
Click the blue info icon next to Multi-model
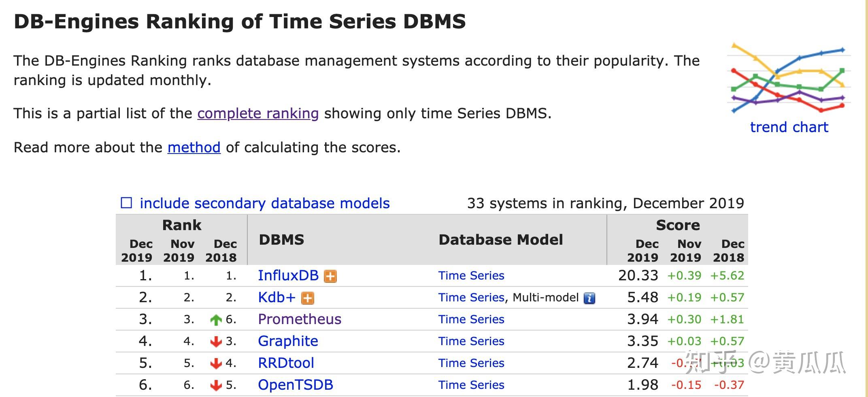pos(589,298)
